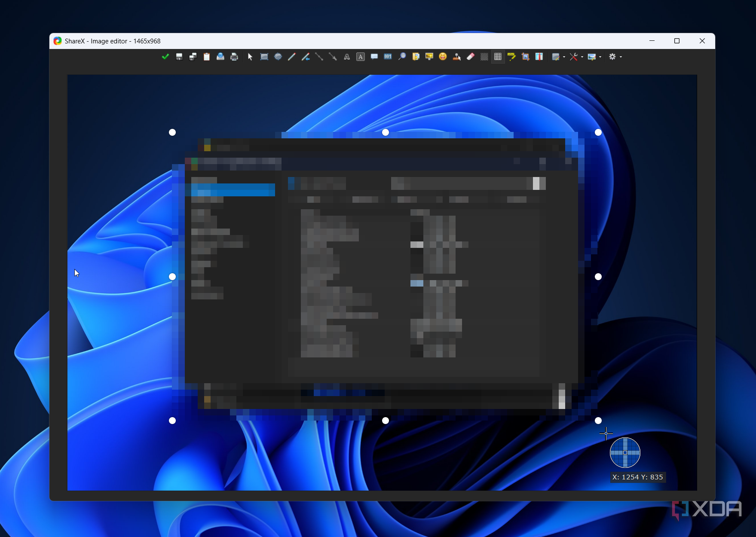Select the Arrow drawing tool
Screen dimensions: 756x537
(x=333, y=57)
